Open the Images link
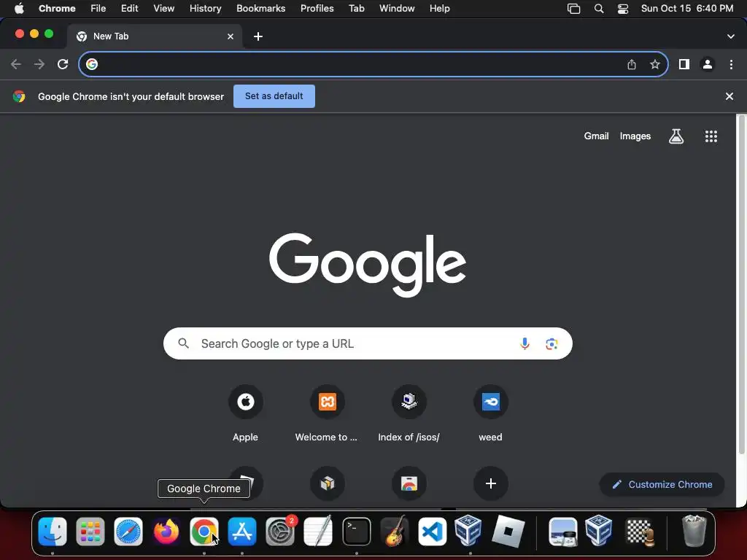 (635, 136)
